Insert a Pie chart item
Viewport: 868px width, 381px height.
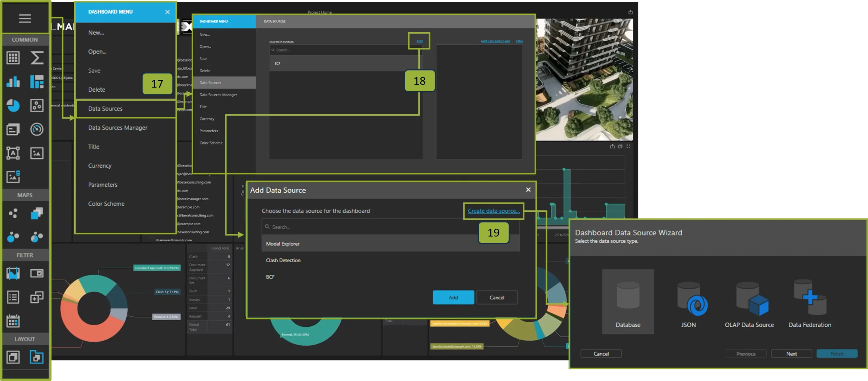pyautogui.click(x=13, y=106)
